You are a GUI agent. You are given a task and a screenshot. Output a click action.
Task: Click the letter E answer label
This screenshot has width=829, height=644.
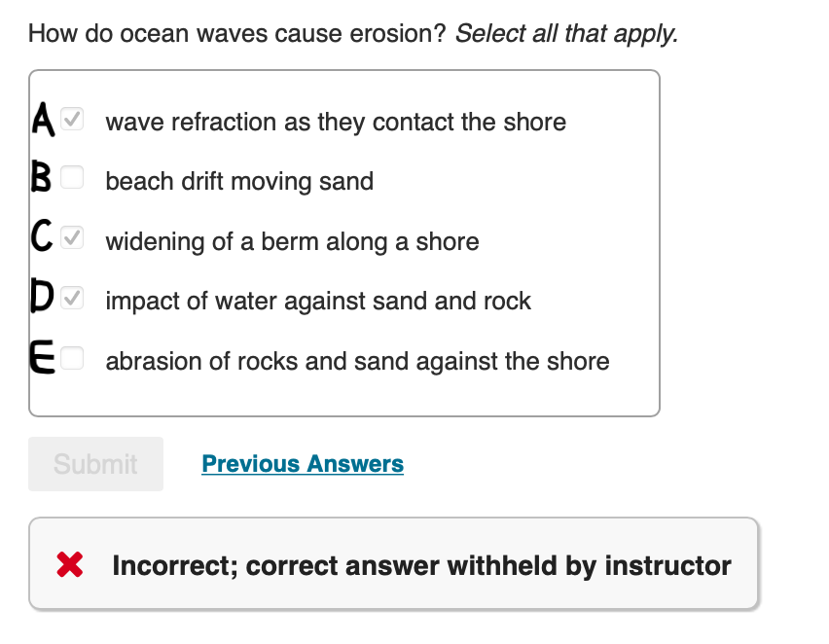pos(42,358)
